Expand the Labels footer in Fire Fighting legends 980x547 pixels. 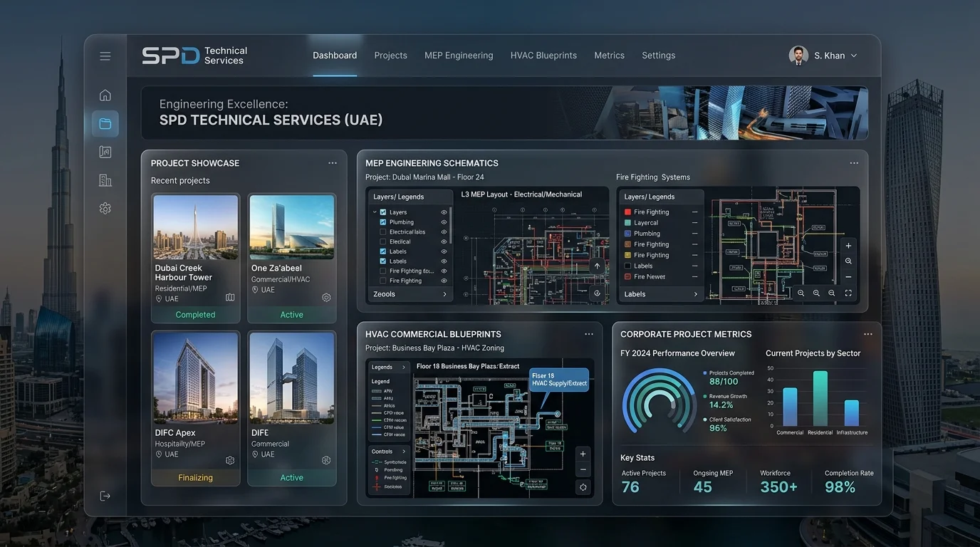tap(661, 294)
